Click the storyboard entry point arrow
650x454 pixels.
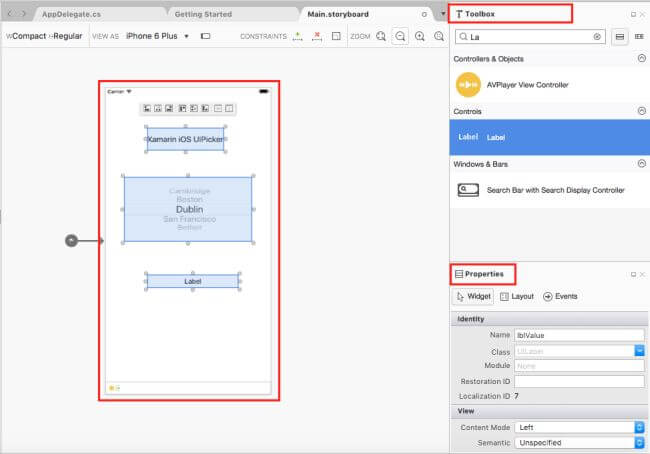(85, 240)
